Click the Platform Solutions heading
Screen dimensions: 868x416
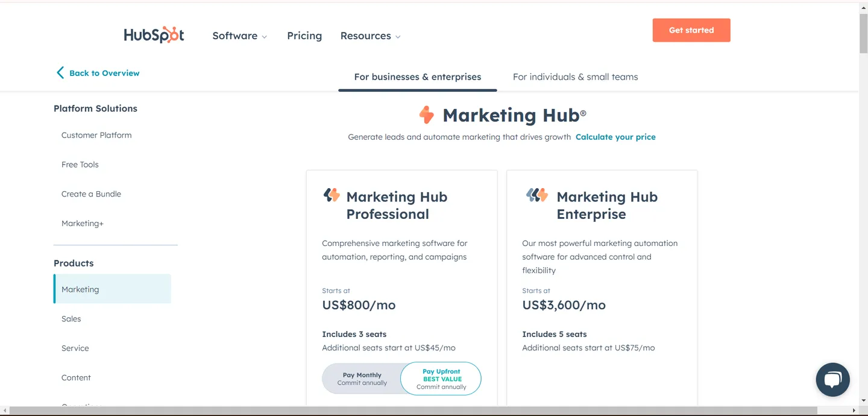coord(95,109)
